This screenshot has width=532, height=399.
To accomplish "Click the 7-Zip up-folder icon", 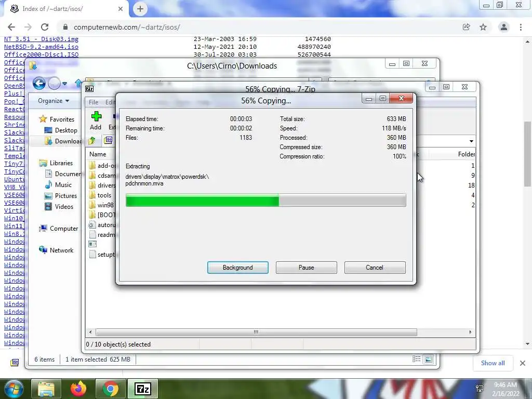I will click(92, 140).
